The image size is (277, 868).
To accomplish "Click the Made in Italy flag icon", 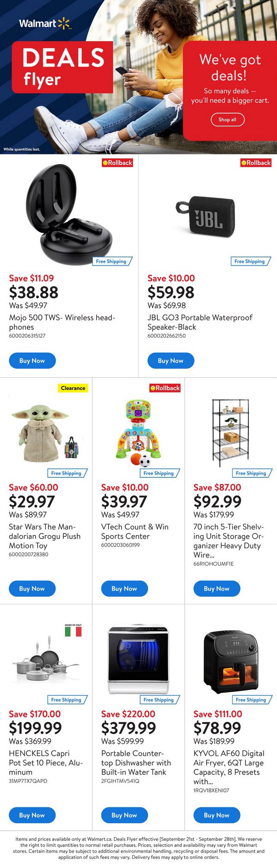I will (x=73, y=631).
